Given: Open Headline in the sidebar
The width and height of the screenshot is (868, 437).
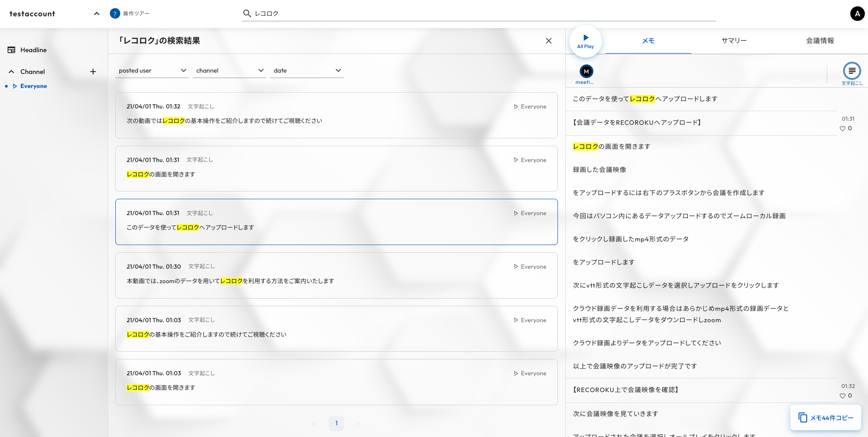Looking at the screenshot, I should (34, 50).
